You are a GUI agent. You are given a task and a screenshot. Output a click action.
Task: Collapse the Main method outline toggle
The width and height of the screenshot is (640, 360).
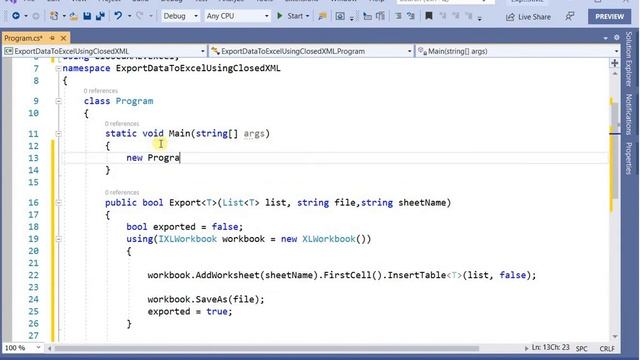point(58,134)
